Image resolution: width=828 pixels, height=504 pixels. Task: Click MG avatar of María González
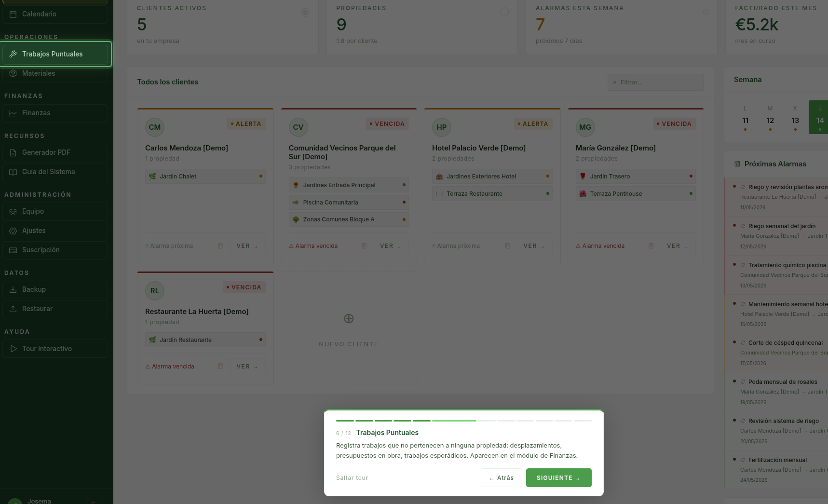pos(585,127)
